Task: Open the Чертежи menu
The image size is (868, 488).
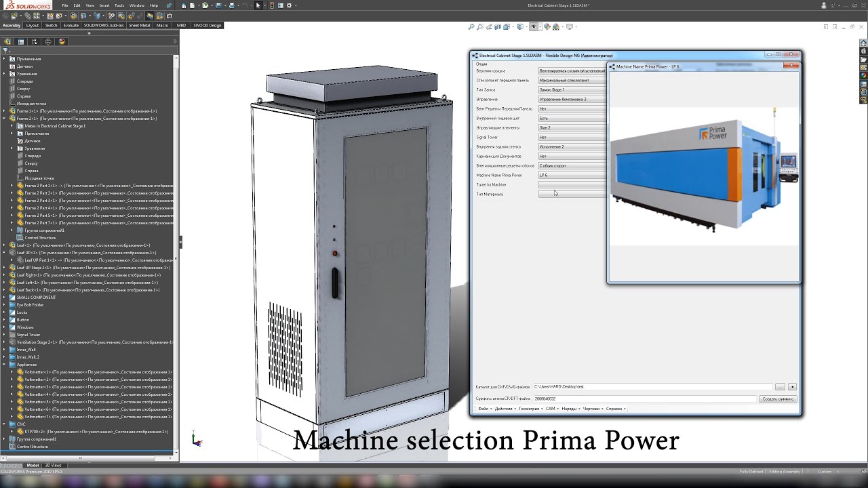Action: pyautogui.click(x=591, y=409)
